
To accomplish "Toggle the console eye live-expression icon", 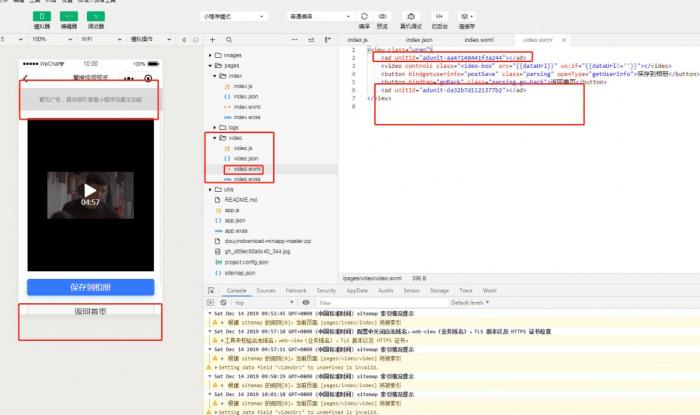I will click(306, 301).
